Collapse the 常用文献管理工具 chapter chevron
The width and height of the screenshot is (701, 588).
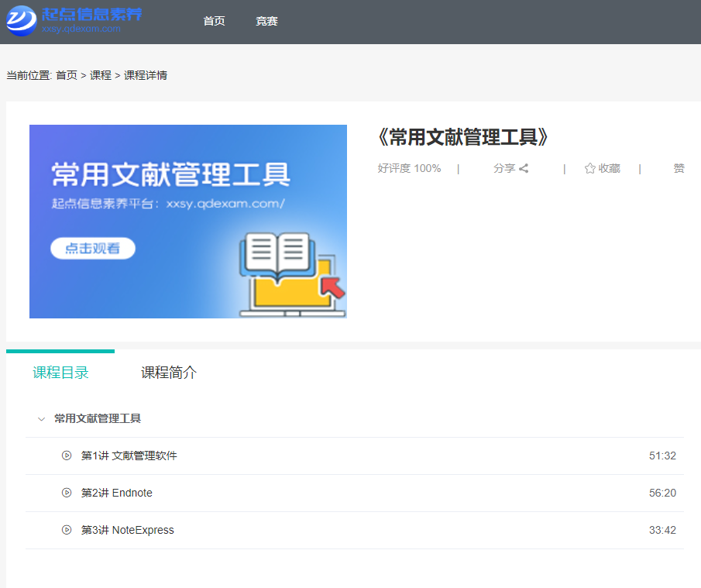coord(41,419)
